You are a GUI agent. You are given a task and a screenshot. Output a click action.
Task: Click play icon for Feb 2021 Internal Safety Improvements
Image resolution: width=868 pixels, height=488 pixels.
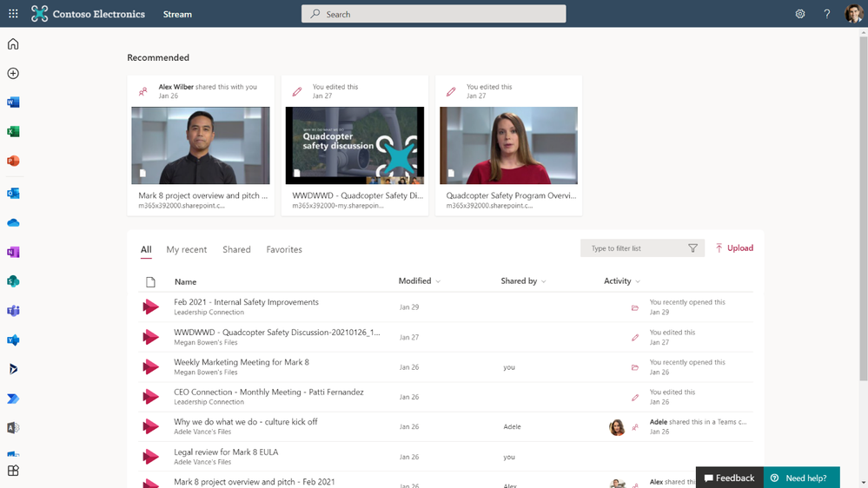click(x=150, y=307)
